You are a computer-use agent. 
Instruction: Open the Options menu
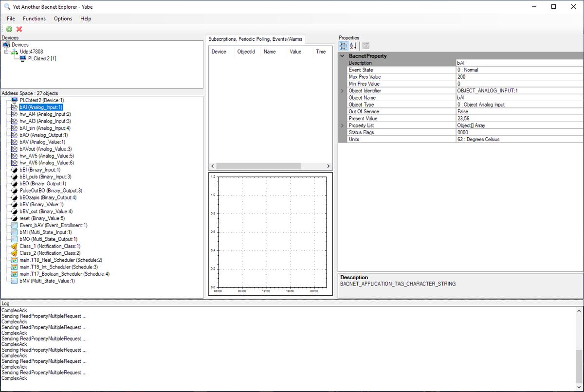tap(63, 18)
